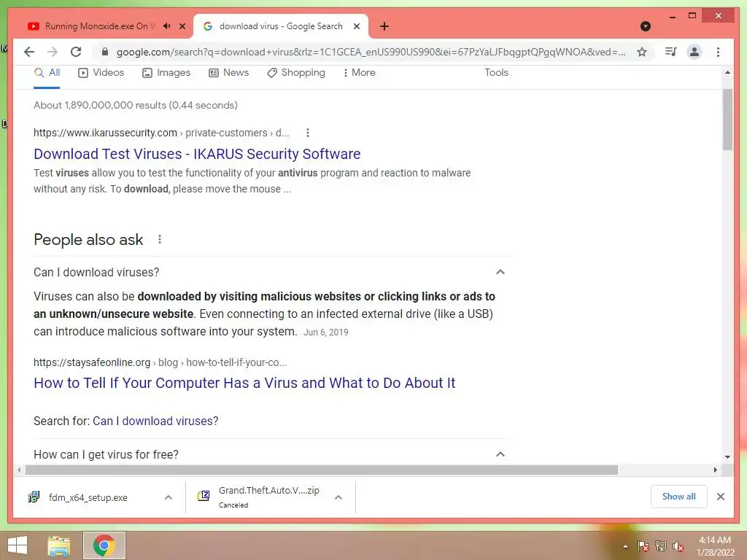Image resolution: width=747 pixels, height=560 pixels.
Task: Open Download Test Viruses IKARUS result
Action: (197, 154)
